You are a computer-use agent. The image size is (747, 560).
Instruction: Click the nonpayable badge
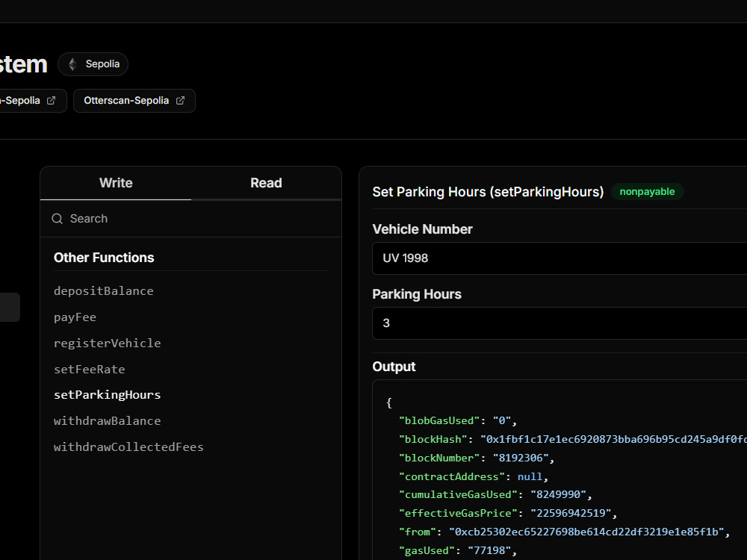[647, 191]
